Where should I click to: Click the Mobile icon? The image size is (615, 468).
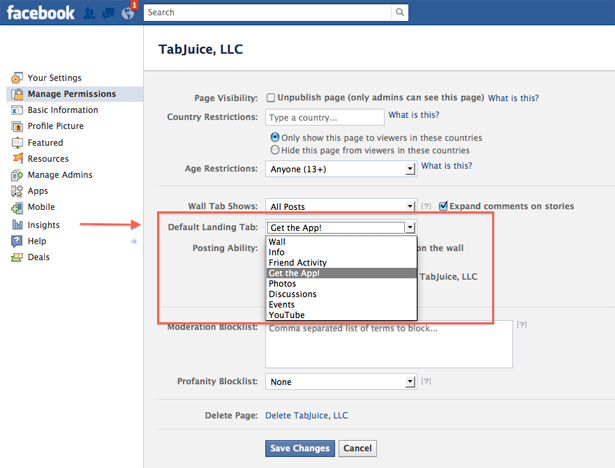coord(17,208)
